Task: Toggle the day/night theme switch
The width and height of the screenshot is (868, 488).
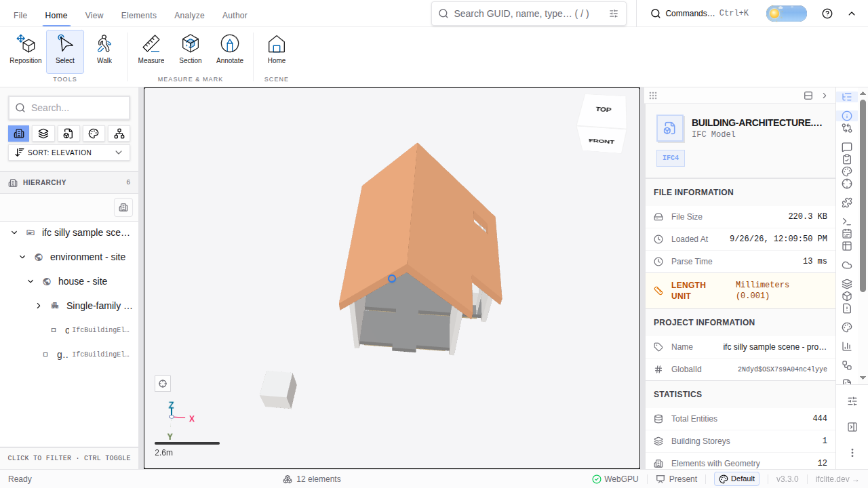Action: (x=787, y=14)
